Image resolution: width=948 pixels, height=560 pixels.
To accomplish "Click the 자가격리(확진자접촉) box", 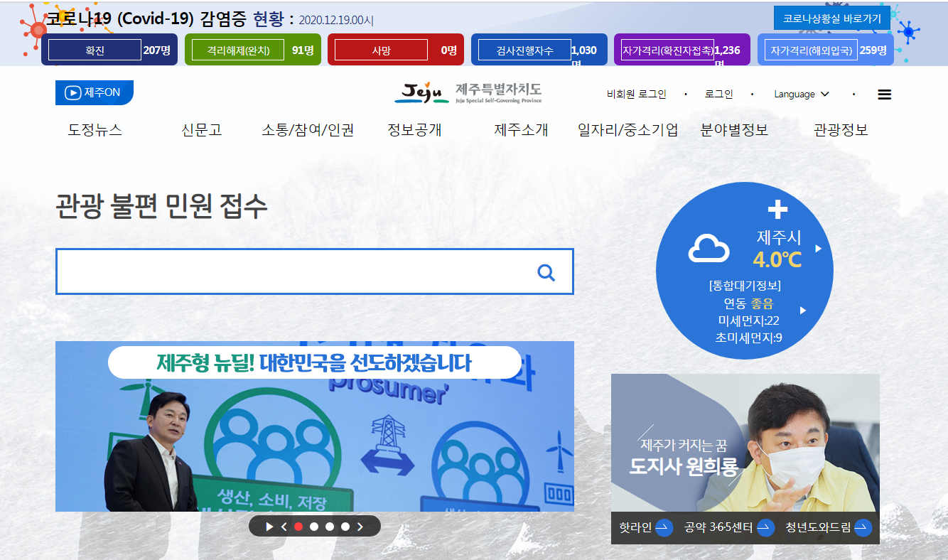I will click(682, 50).
